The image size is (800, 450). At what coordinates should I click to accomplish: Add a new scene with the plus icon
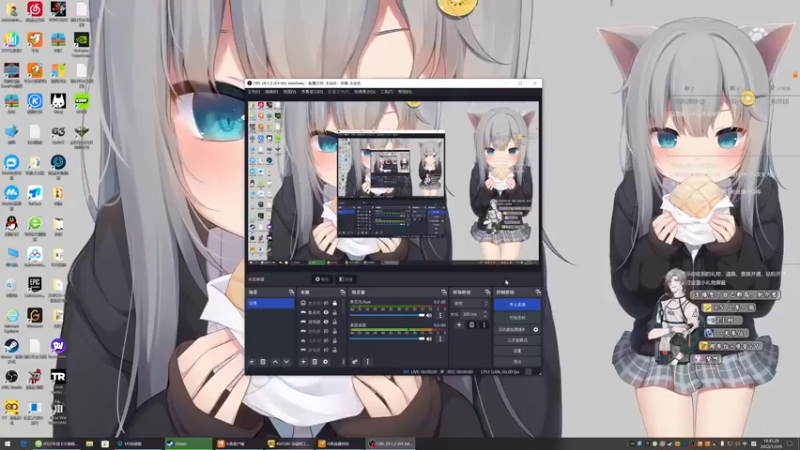[x=252, y=362]
